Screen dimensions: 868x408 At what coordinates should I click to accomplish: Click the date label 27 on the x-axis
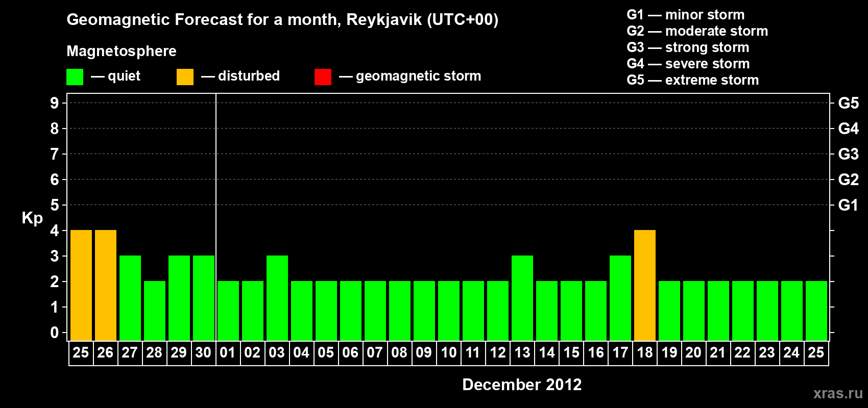click(130, 353)
